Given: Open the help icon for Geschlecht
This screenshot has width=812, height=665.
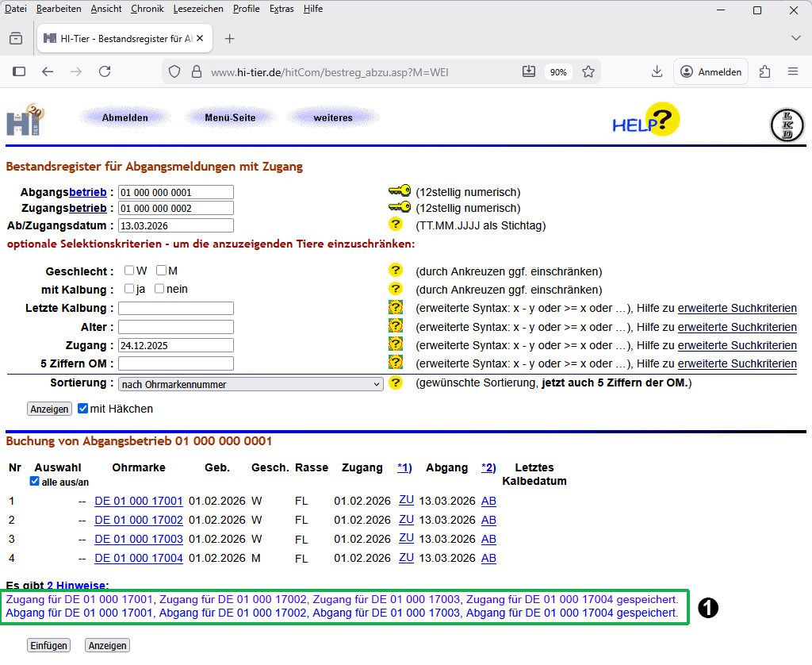Looking at the screenshot, I should [x=396, y=271].
